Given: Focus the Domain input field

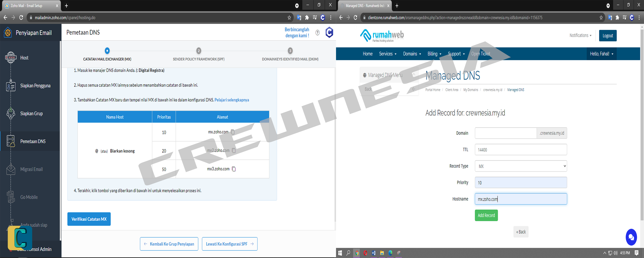Looking at the screenshot, I should coord(506,133).
